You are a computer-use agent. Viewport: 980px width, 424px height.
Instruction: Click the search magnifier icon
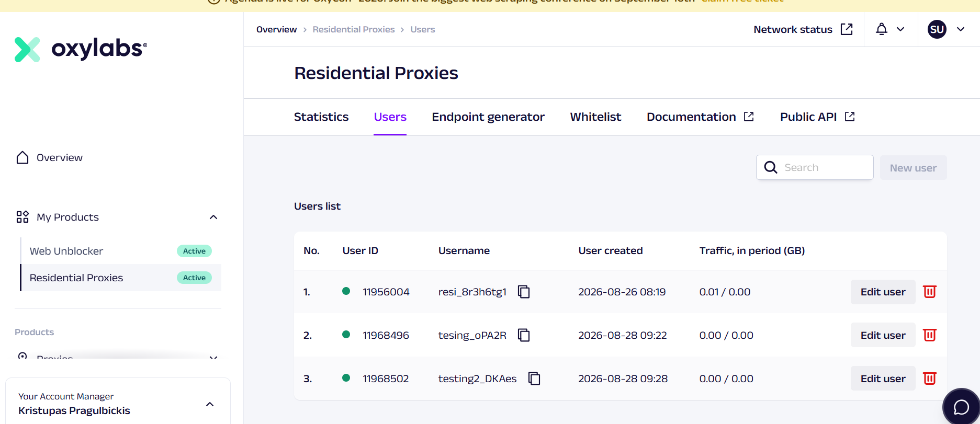[771, 167]
